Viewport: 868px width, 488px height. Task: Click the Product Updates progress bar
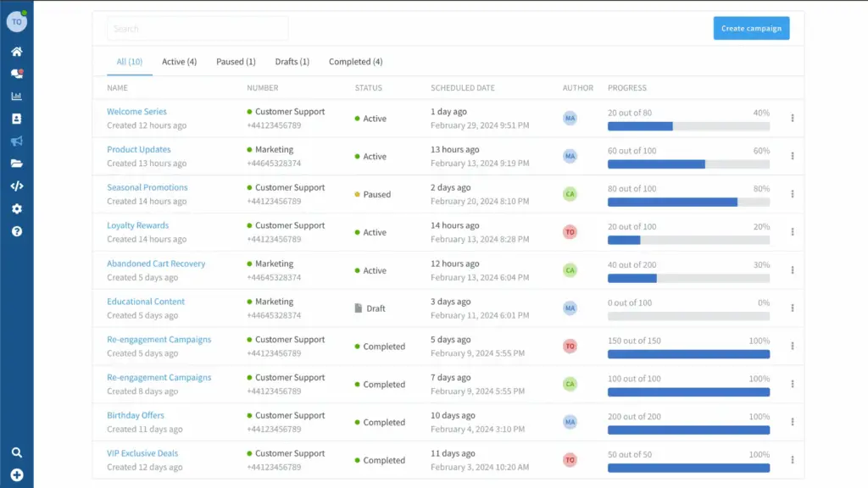(x=688, y=164)
